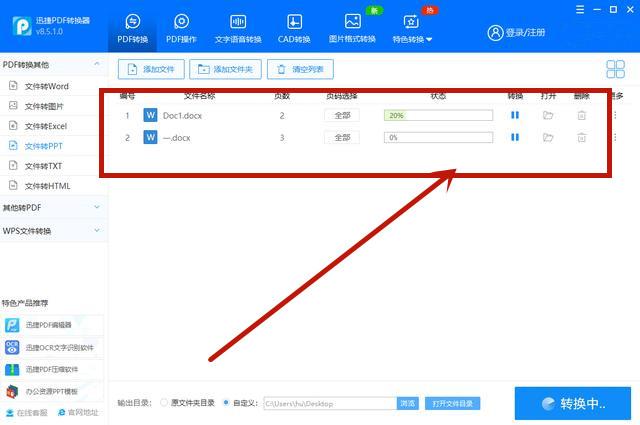640x425 pixels.
Task: Open more options for 一.docx row
Action: pyautogui.click(x=615, y=138)
